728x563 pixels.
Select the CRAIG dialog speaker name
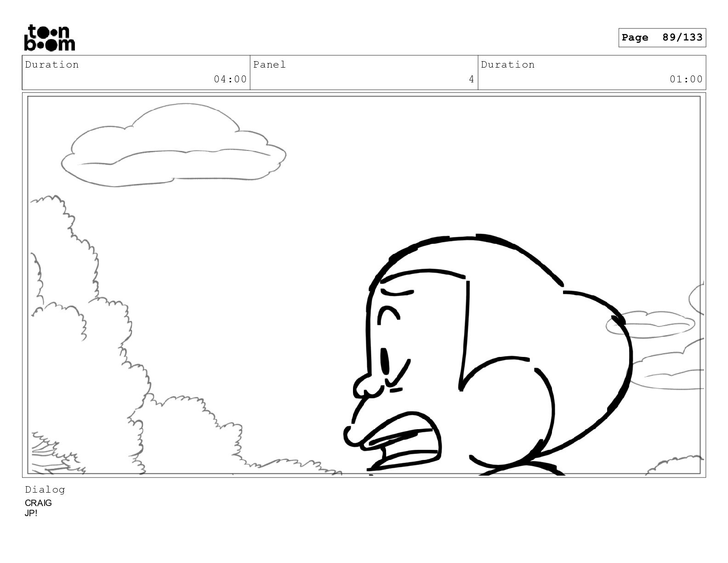pyautogui.click(x=38, y=503)
